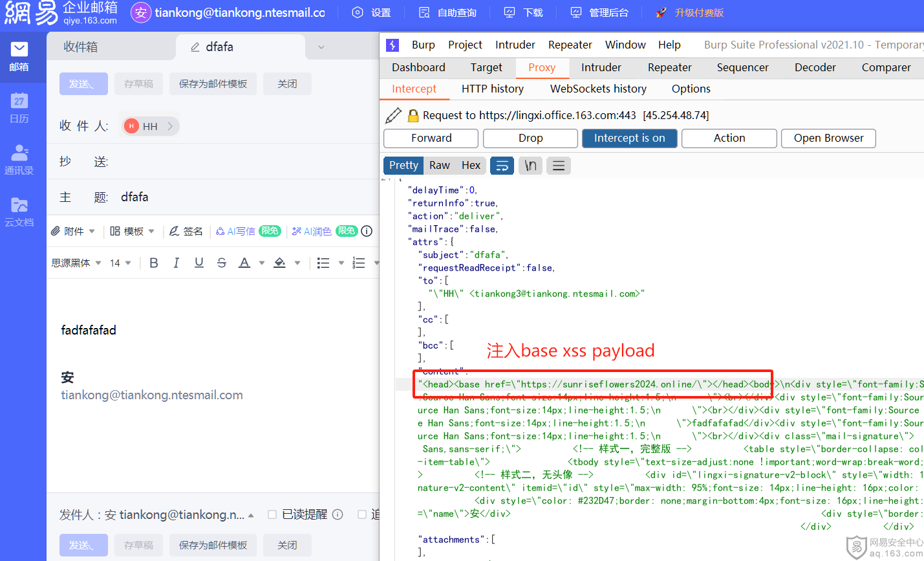Toggle the word wrap icon beside Hex
This screenshot has width=924, height=561.
pos(502,166)
